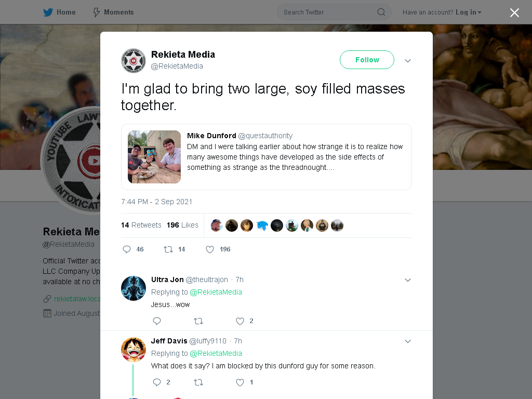Click the reply icon on the main tweet
Image resolution: width=532 pixels, height=399 pixels.
127,249
